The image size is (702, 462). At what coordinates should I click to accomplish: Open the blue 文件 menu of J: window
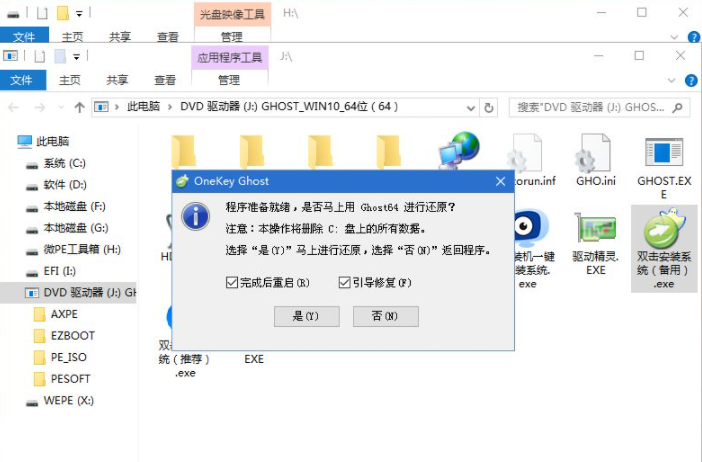(22, 80)
